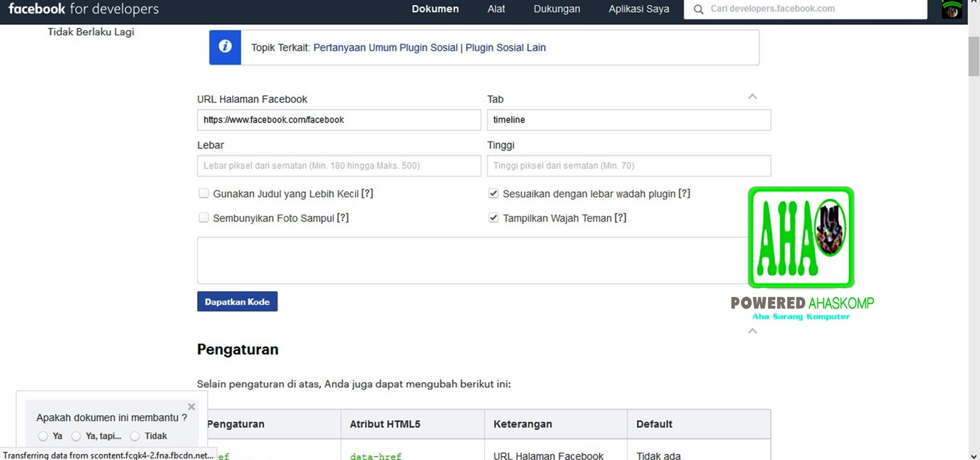980x460 pixels.
Task: Collapse the configurator section with top chevron
Action: tap(753, 96)
